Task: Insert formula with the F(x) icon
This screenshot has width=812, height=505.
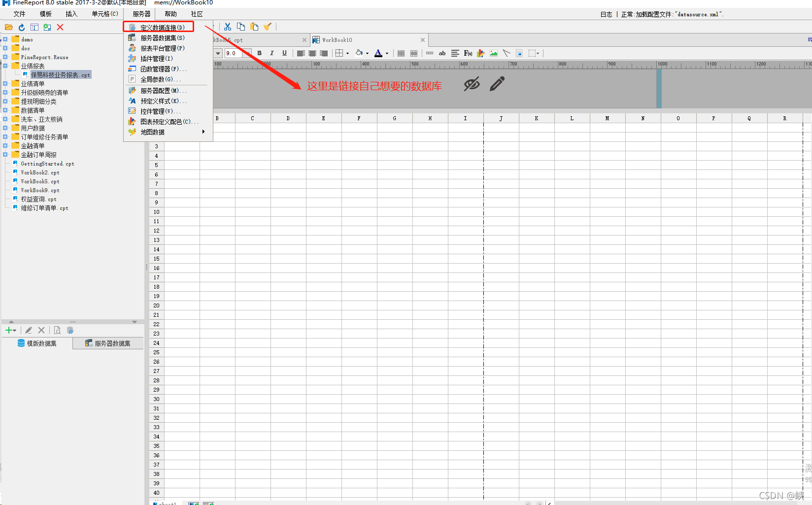Action: pos(468,53)
